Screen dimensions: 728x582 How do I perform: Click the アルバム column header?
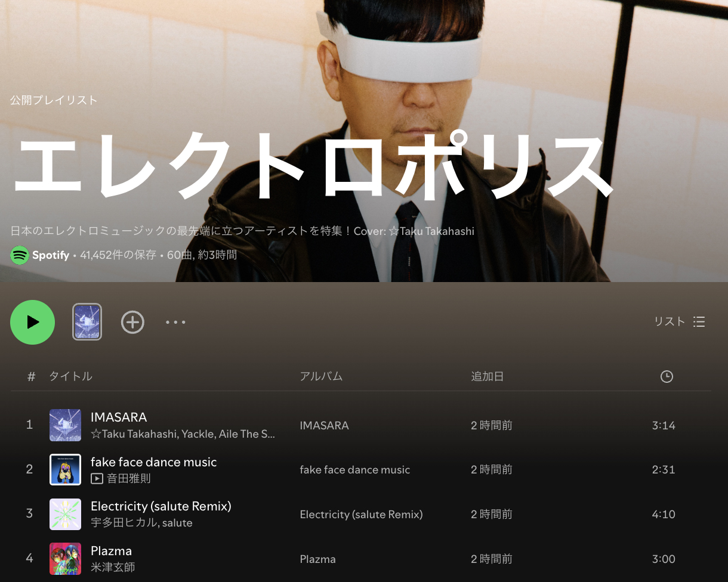(321, 376)
